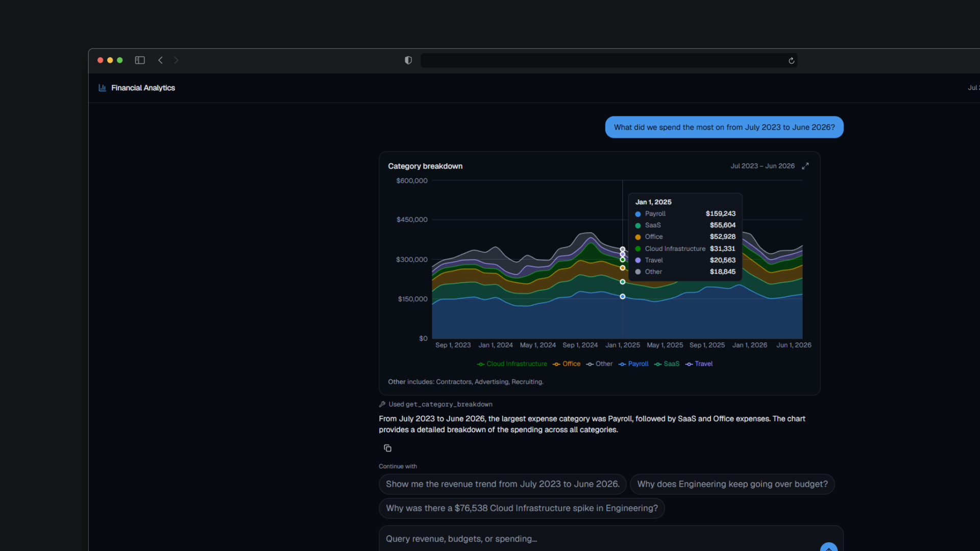Screen dimensions: 980x551
Task: Focus the browser address bar
Action: (x=609, y=61)
